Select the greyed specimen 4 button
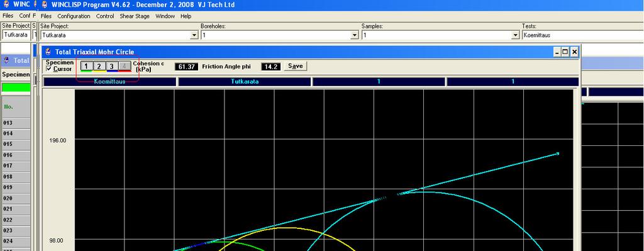 coord(125,65)
